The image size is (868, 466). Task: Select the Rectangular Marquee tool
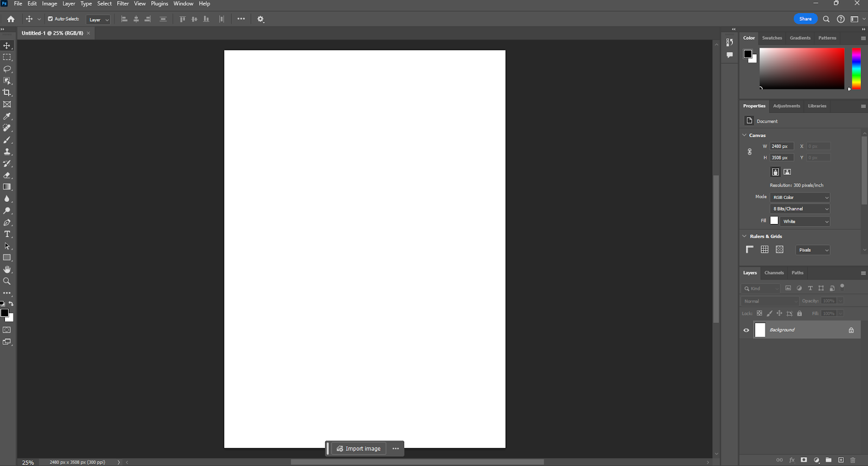coord(7,57)
